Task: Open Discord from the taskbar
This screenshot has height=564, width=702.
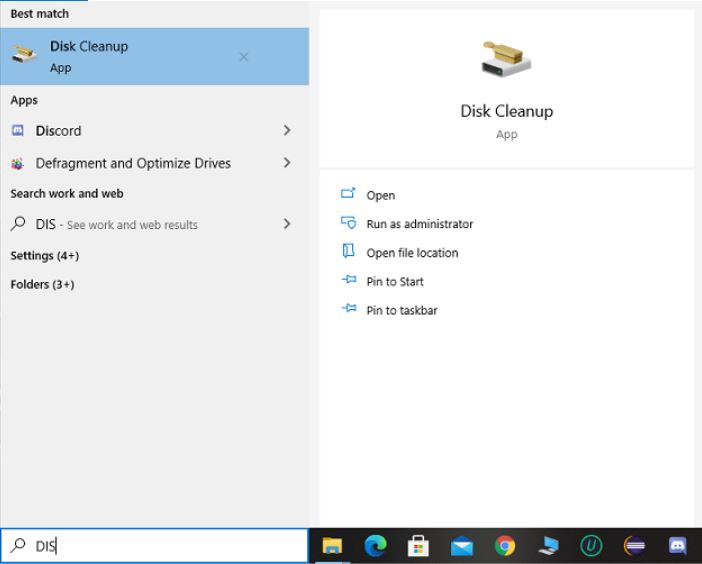Action: click(678, 546)
